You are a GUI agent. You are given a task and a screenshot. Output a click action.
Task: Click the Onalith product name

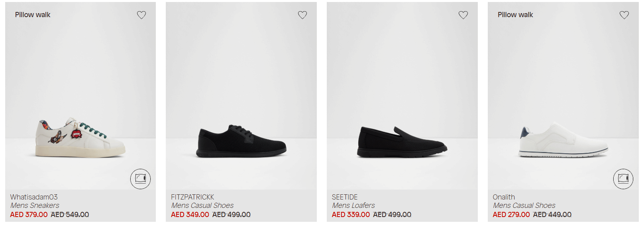pos(504,197)
